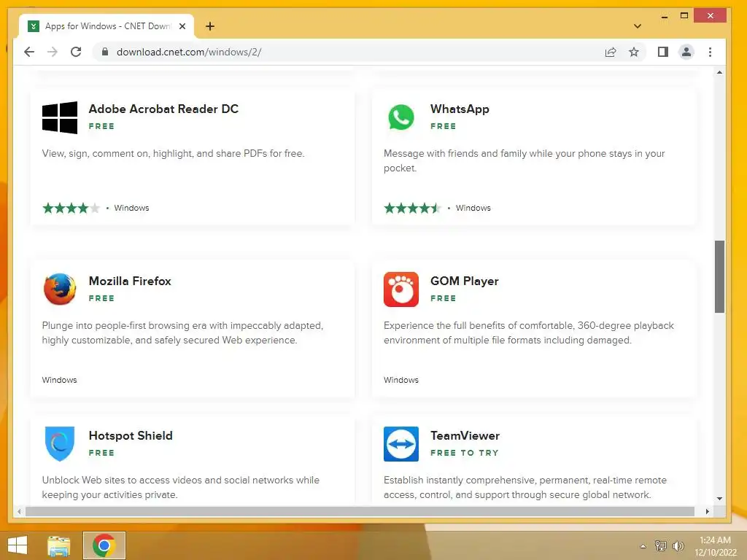Click the network icon in system tray

pyautogui.click(x=661, y=545)
